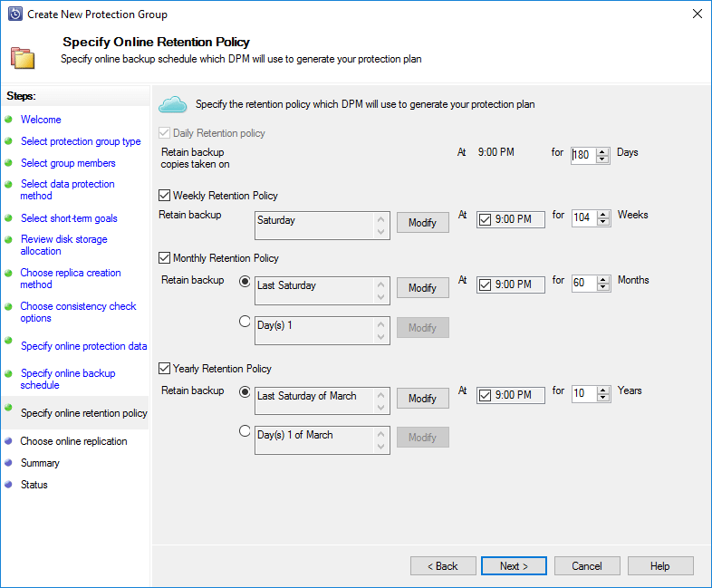Decrease the yearly retention Years spinner

tap(603, 398)
